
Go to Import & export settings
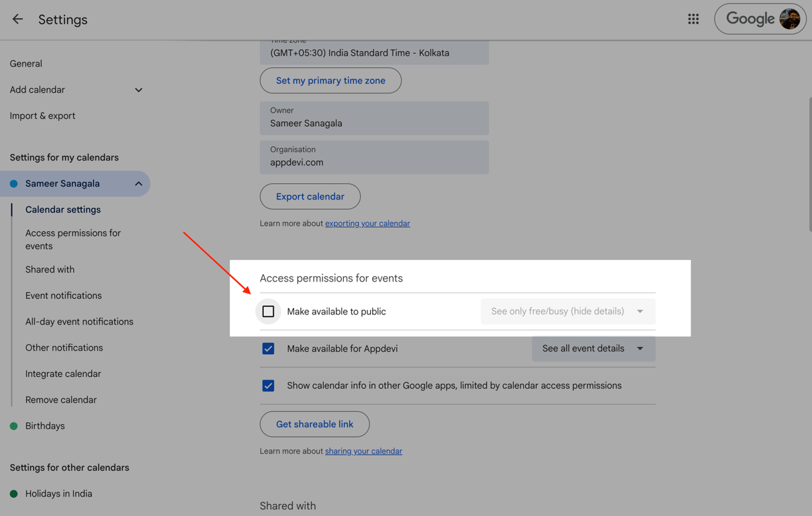(42, 116)
